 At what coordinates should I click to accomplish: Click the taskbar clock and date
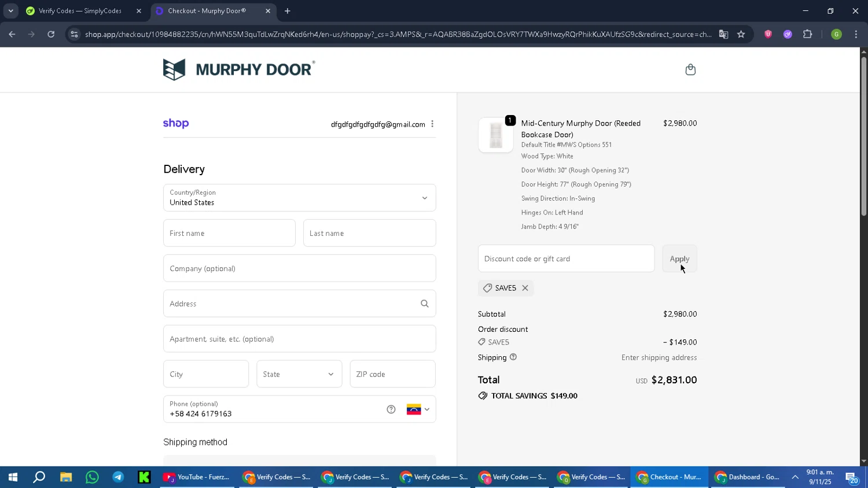820,477
